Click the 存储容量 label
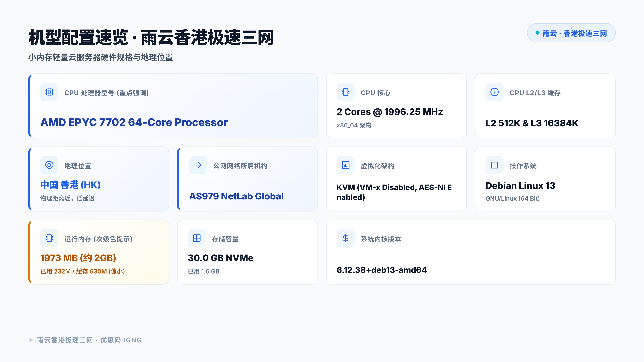Screen dimensions: 644x362 (225, 239)
